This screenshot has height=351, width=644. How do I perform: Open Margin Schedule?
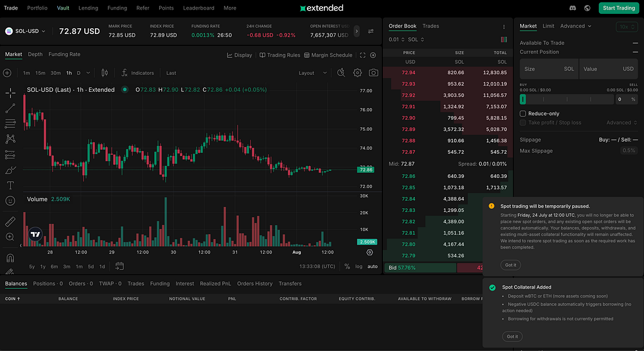(x=328, y=55)
